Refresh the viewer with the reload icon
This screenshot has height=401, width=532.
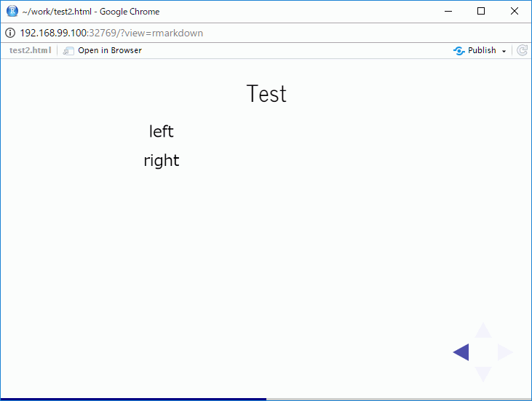click(x=522, y=50)
